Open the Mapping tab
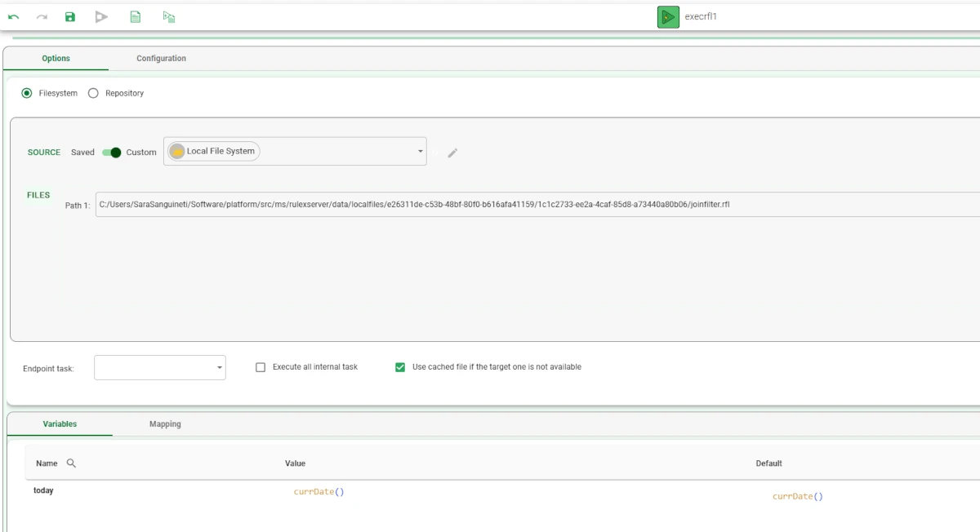This screenshot has height=532, width=980. click(x=165, y=424)
